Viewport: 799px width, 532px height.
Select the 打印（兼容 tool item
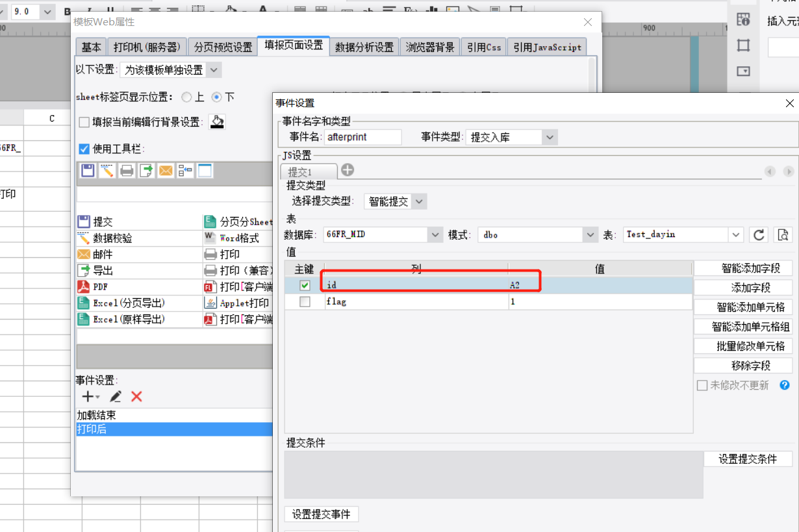[238, 270]
